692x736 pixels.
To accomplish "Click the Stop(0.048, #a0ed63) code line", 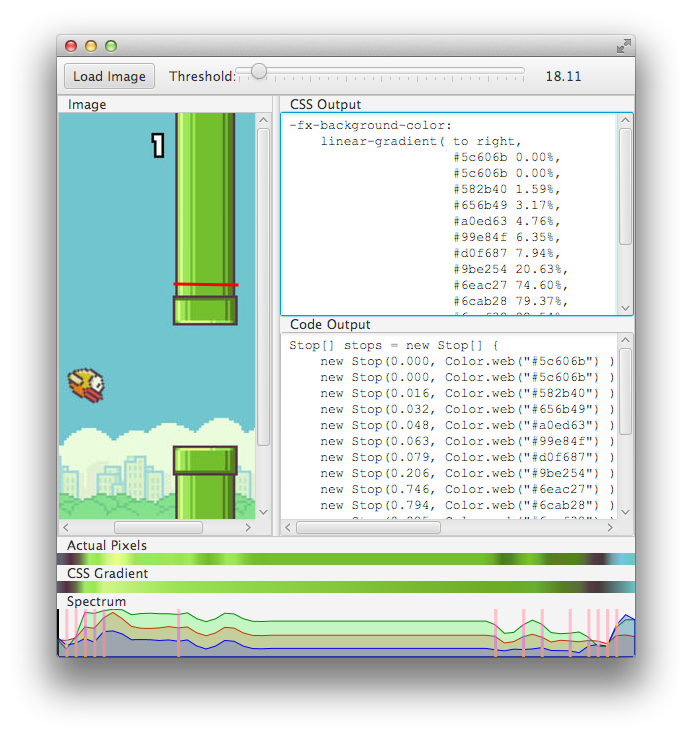I will coord(467,425).
